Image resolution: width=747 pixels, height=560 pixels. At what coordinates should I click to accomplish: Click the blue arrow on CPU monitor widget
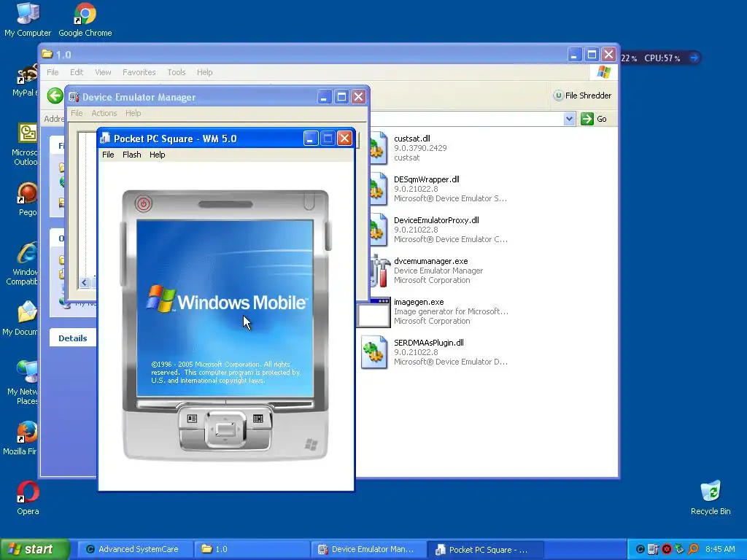click(x=694, y=58)
